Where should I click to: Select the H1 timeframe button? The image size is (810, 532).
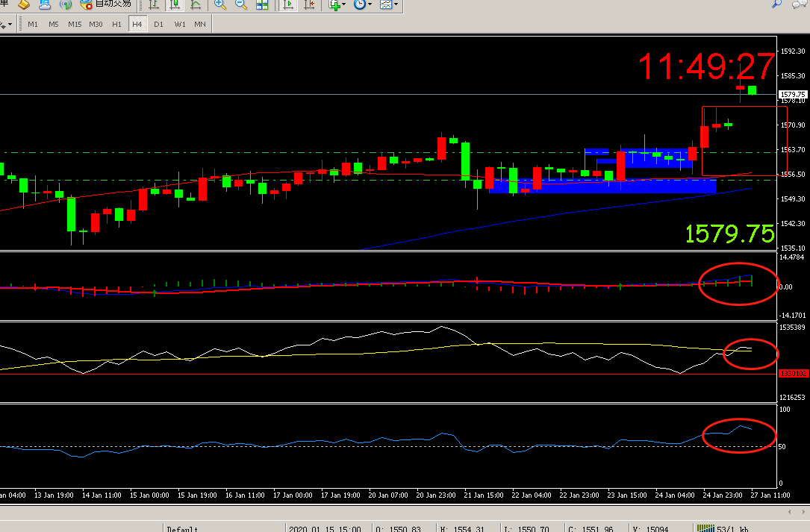[x=116, y=24]
